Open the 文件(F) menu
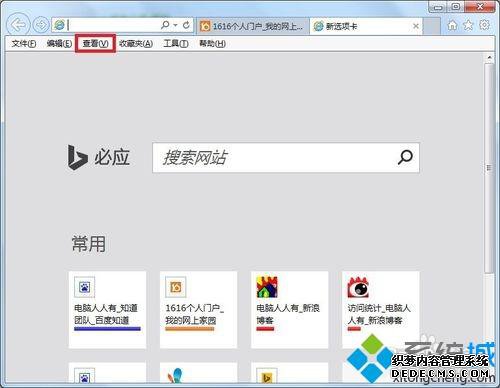 tap(24, 44)
